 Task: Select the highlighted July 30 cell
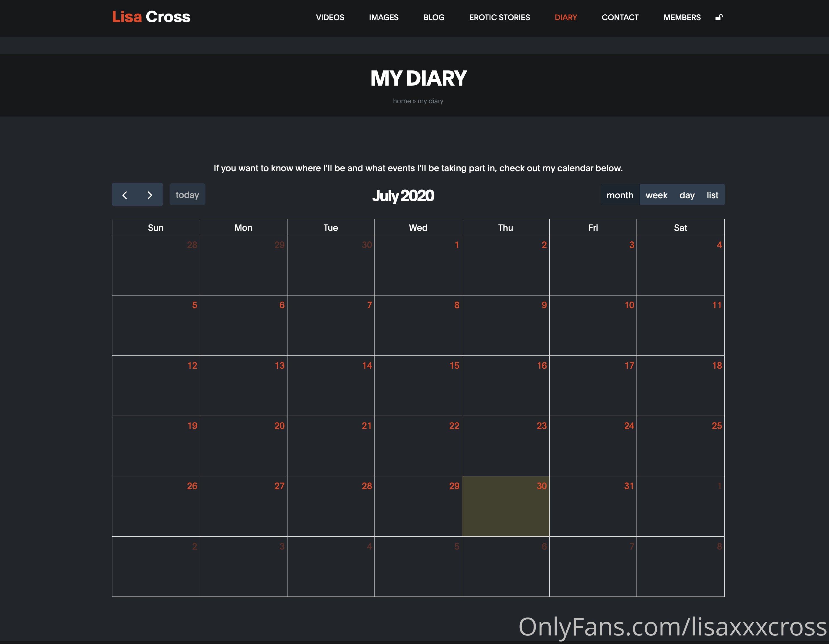(x=506, y=506)
